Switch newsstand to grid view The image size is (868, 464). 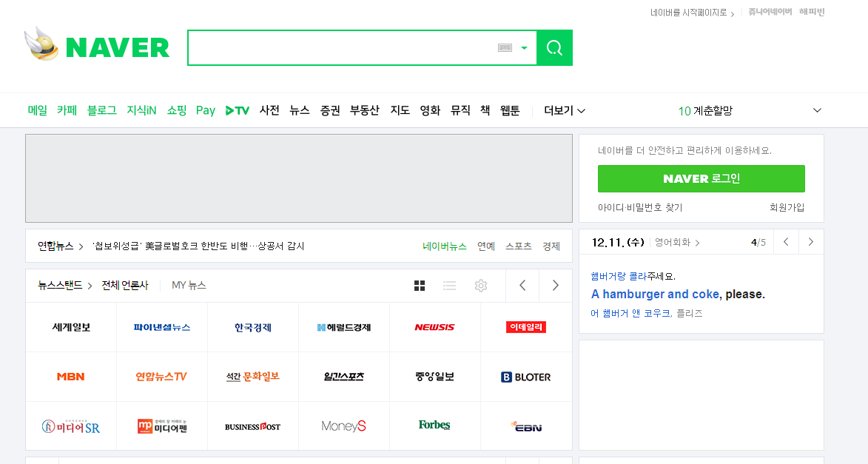[420, 286]
